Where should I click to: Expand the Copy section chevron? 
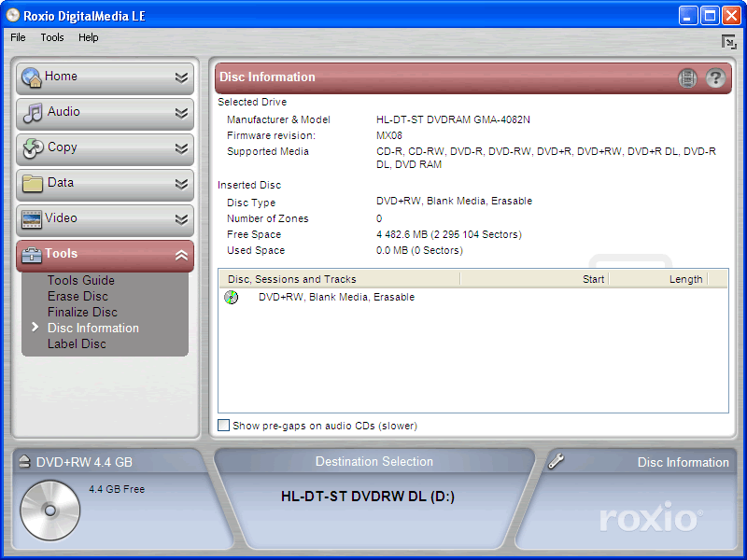pos(181,148)
